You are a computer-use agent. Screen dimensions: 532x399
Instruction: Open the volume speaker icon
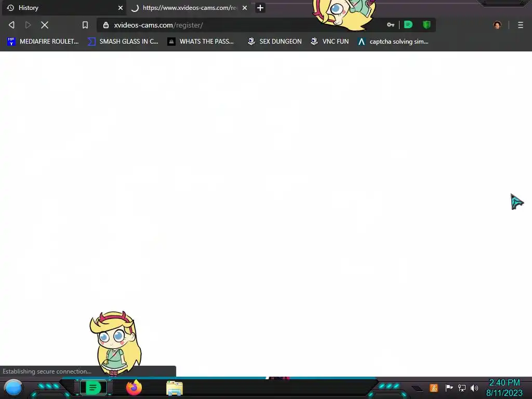tap(474, 388)
